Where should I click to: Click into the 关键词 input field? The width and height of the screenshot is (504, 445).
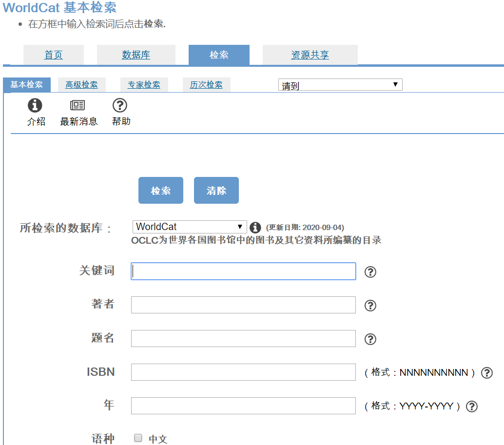click(x=243, y=271)
